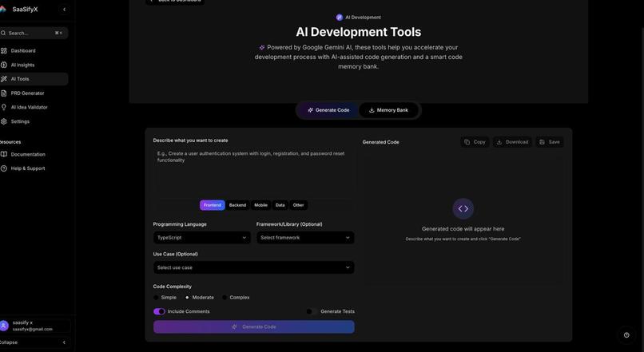The image size is (644, 352).
Task: Toggle the Include Comments switch
Action: click(159, 311)
